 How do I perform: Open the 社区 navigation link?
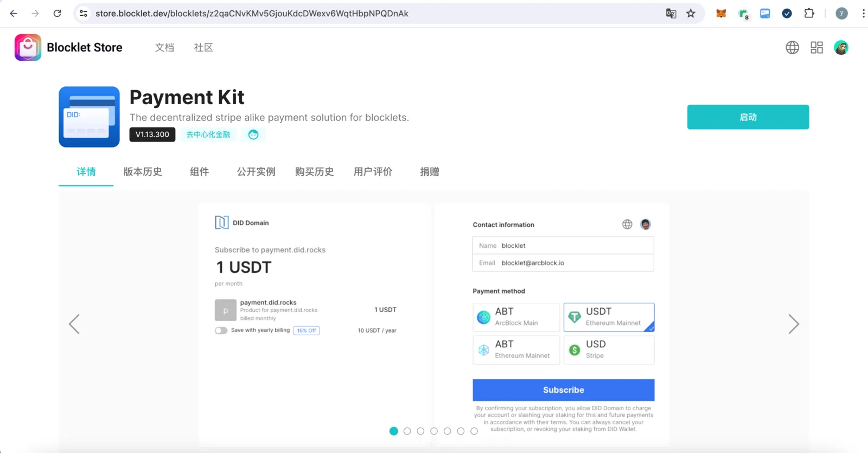(203, 48)
